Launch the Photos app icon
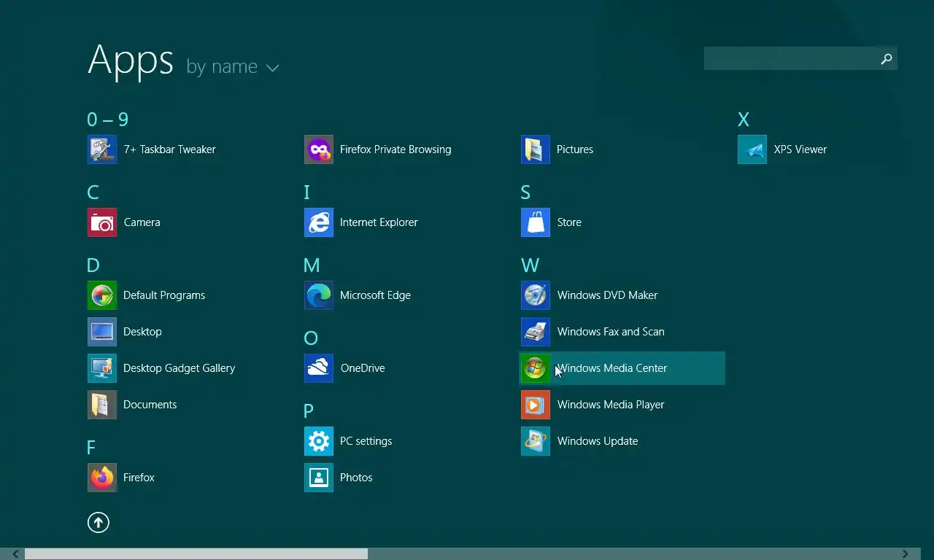Screen dimensions: 934x560 click(x=319, y=478)
